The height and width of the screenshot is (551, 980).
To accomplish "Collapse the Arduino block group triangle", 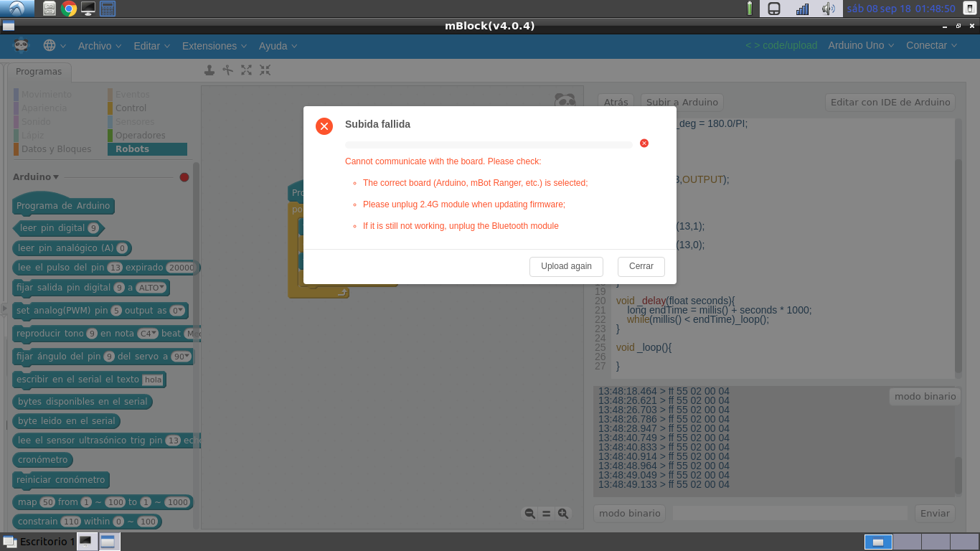I will 56,177.
